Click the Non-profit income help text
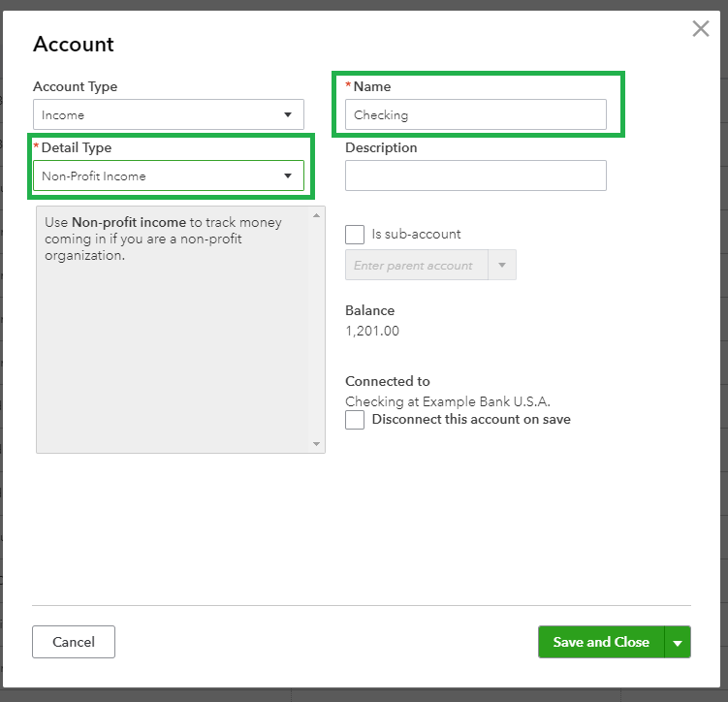This screenshot has height=702, width=728. click(x=163, y=239)
